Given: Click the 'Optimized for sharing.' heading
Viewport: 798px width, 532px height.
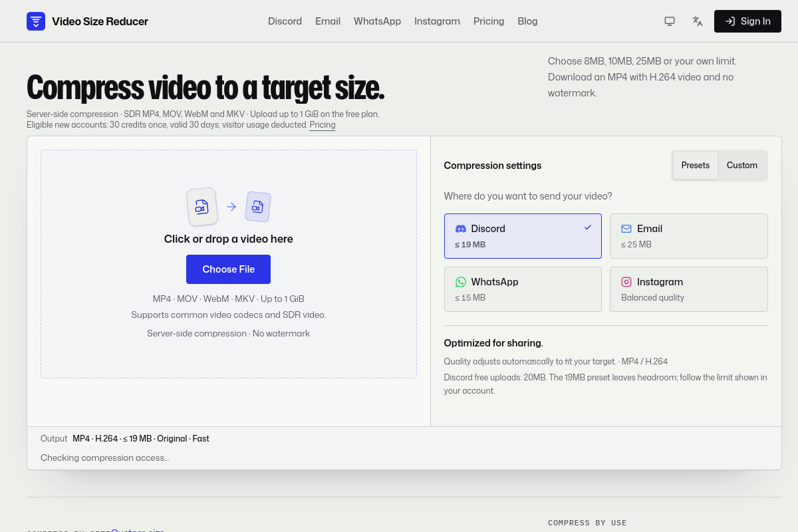Looking at the screenshot, I should pos(493,343).
